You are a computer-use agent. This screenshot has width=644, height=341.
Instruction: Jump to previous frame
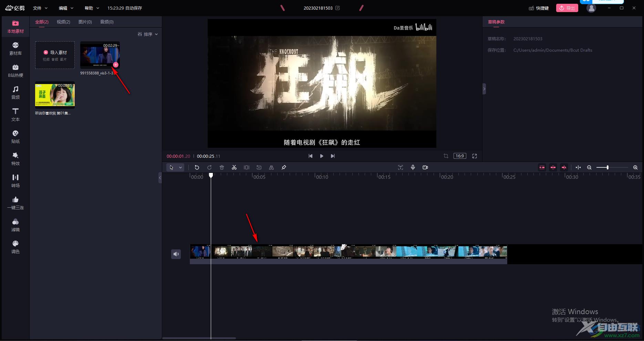(x=311, y=156)
